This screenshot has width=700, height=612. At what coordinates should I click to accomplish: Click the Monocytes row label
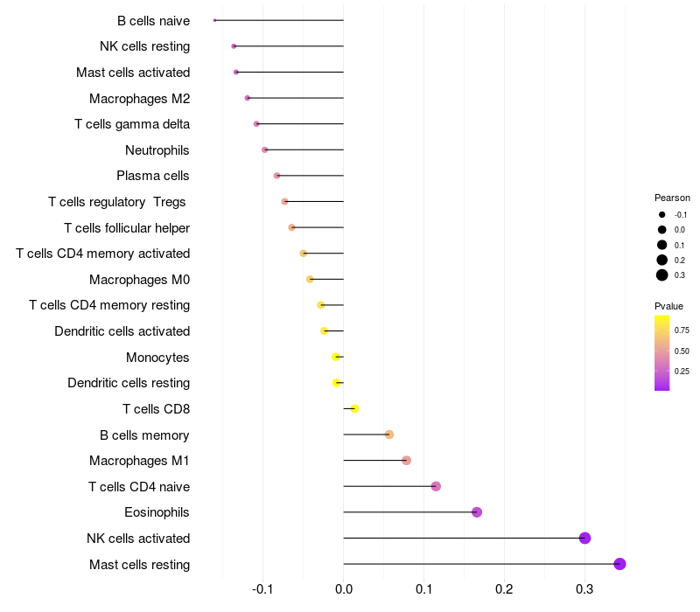tap(157, 358)
